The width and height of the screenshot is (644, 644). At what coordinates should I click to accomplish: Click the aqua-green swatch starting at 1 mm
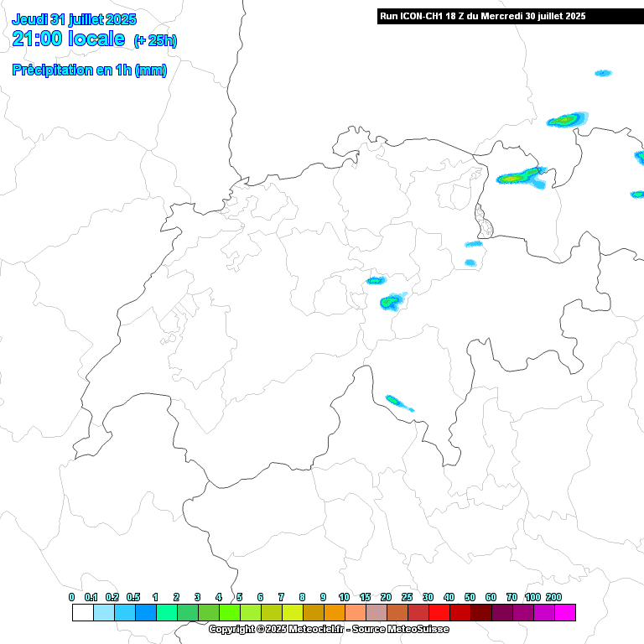167,612
